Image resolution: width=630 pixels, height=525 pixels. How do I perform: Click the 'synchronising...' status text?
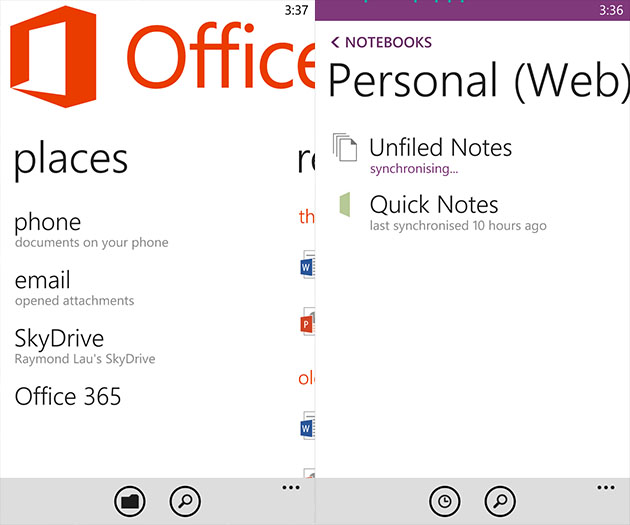(x=414, y=169)
